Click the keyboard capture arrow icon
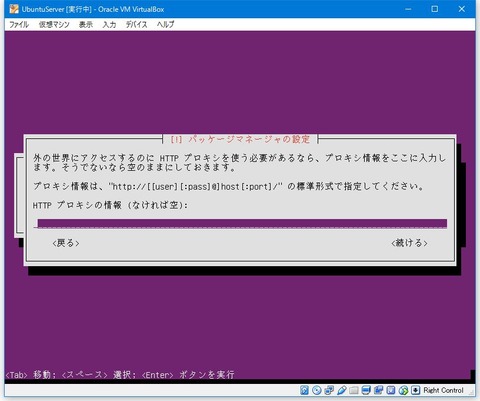The height and width of the screenshot is (401, 480). click(415, 390)
